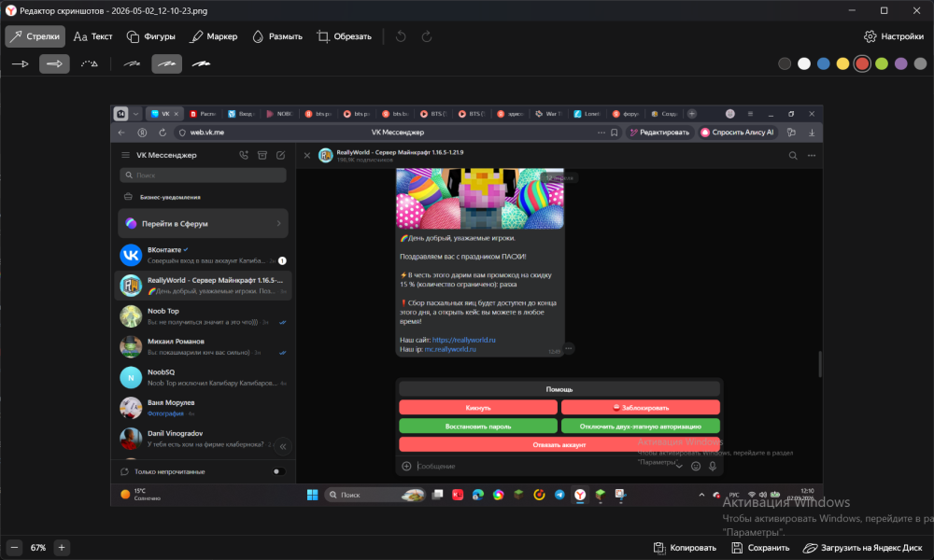Pick the blue color swatch
Viewport: 934px width, 560px height.
(823, 63)
